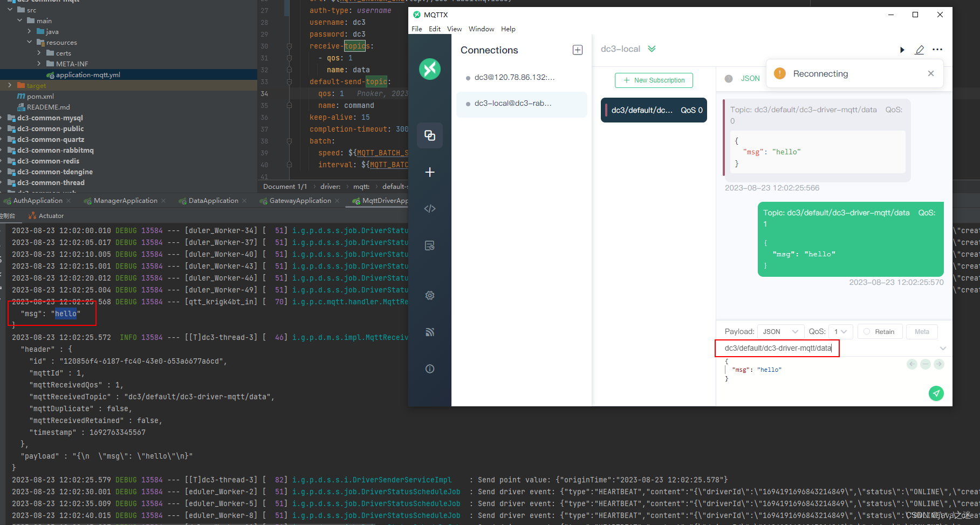Expand the META-INF folder in project tree

pos(39,64)
